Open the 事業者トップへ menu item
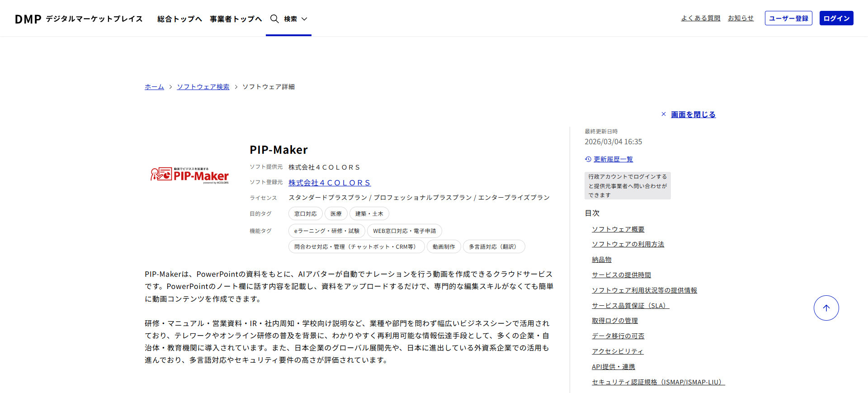This screenshot has height=393, width=868. coord(236,19)
